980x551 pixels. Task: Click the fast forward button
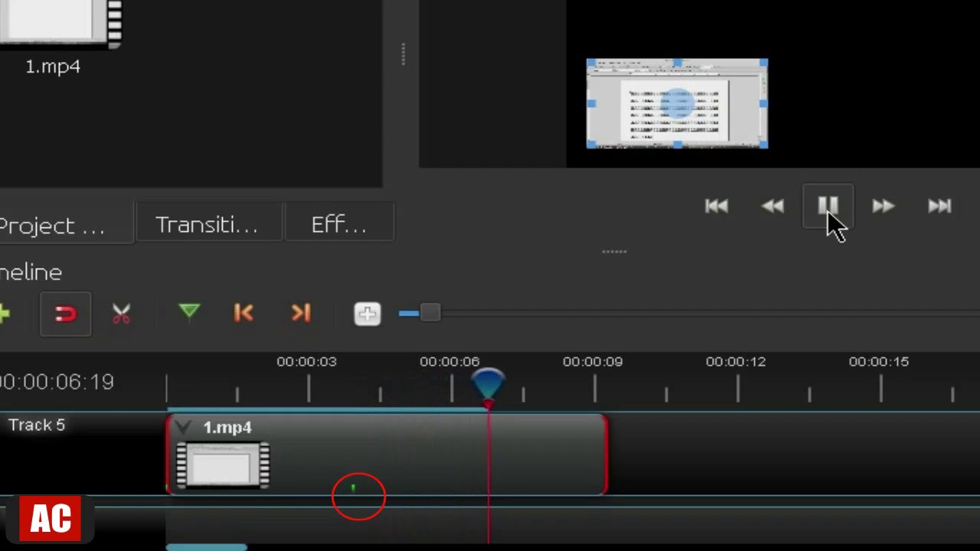pyautogui.click(x=883, y=206)
